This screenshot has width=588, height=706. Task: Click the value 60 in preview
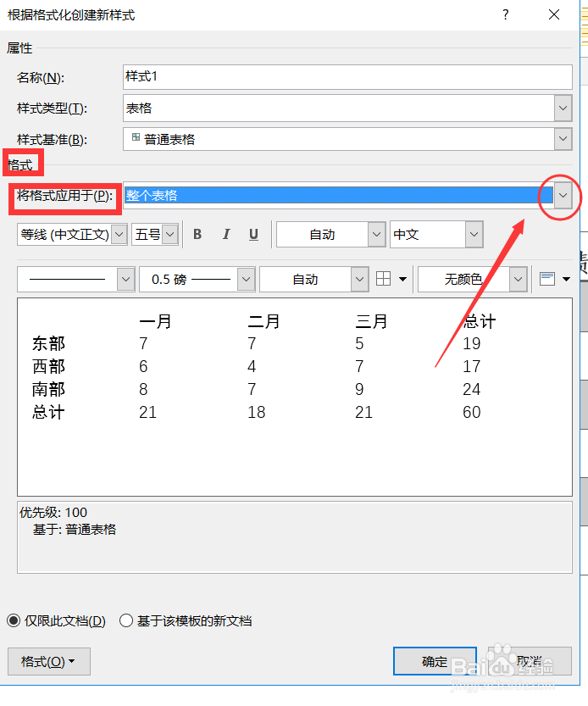[472, 412]
